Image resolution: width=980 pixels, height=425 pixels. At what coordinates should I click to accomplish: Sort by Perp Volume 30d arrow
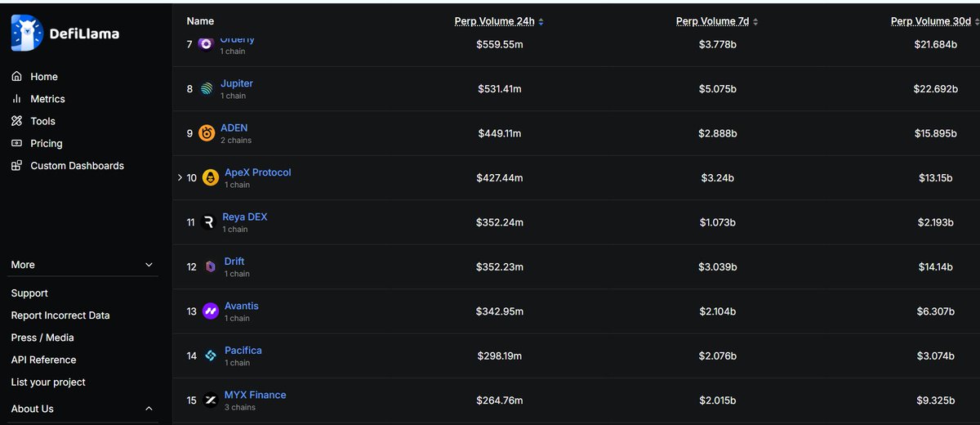[975, 22]
